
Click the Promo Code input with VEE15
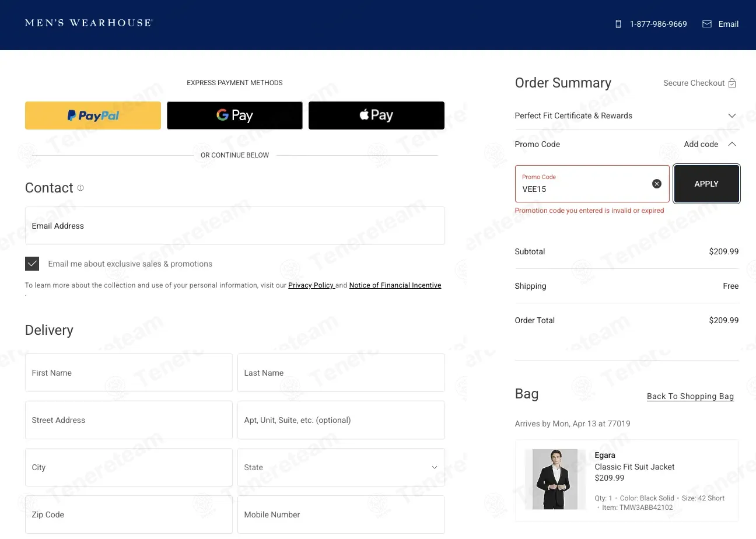(x=592, y=184)
